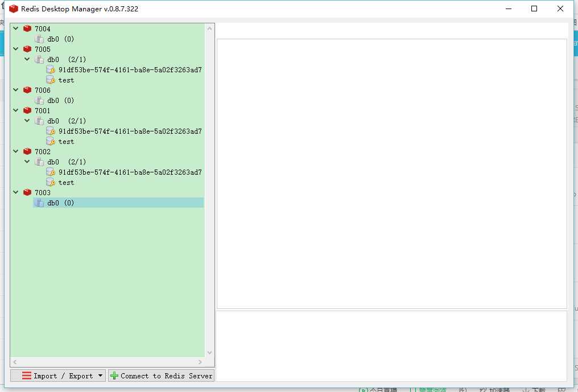
Task: Open key 91df53be-574f text under 7005
Action: click(130, 70)
